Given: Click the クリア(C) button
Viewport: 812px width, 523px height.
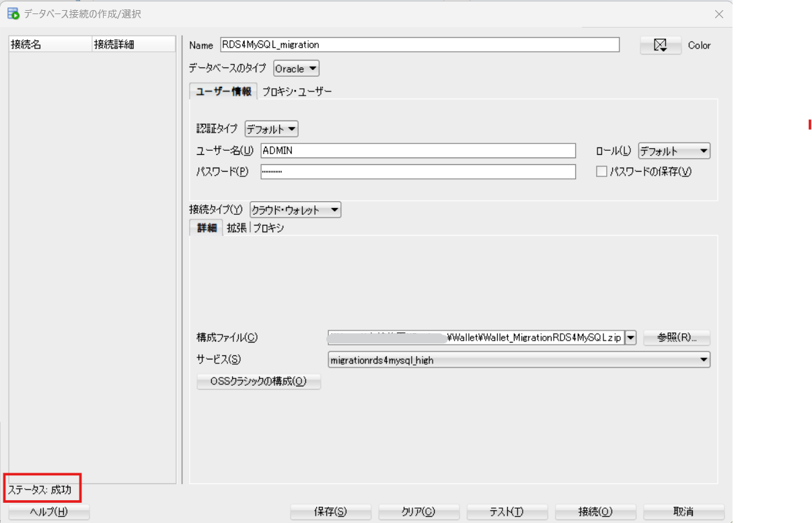Looking at the screenshot, I should 418,512.
